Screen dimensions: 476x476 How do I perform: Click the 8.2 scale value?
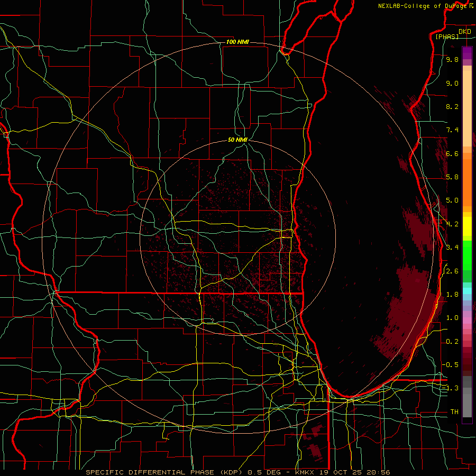coord(452,106)
